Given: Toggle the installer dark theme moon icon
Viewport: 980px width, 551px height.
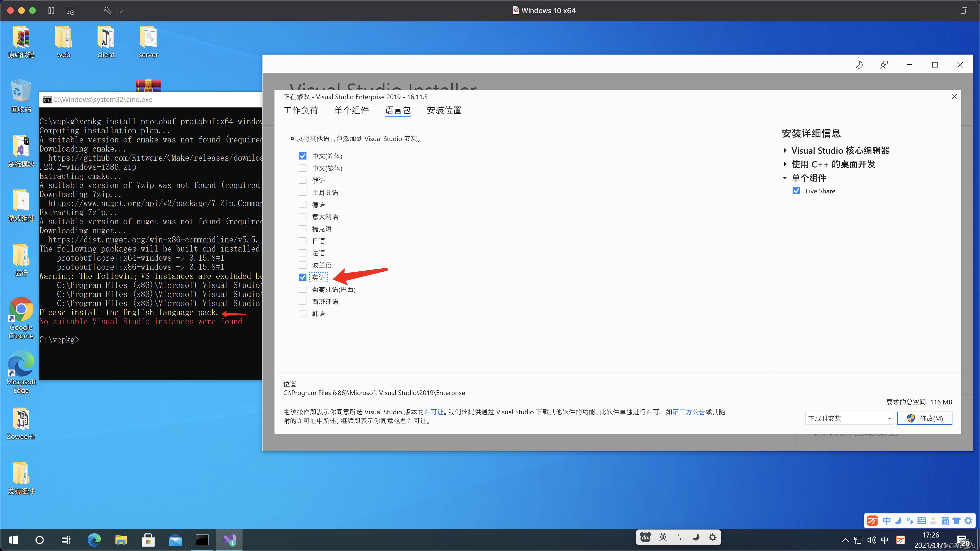Looking at the screenshot, I should (859, 65).
